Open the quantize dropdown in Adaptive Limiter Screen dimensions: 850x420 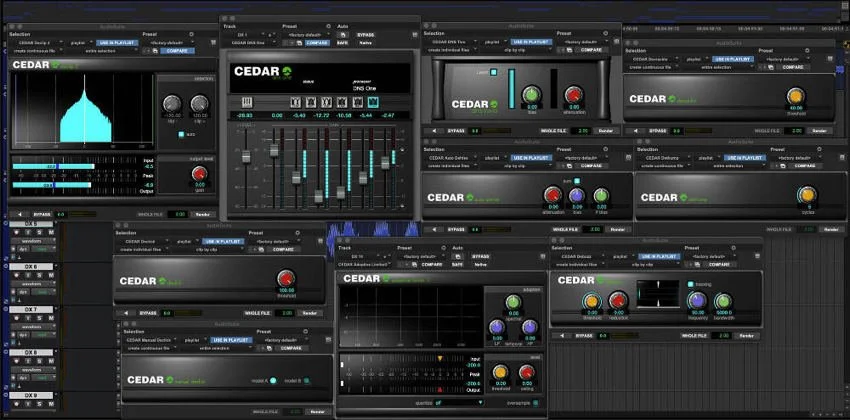click(458, 403)
